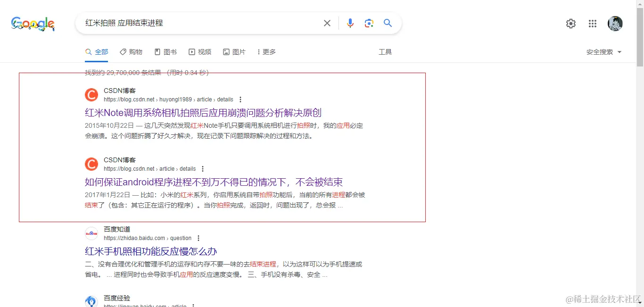Switch to the 视频 tab
The image size is (644, 307).
(200, 52)
